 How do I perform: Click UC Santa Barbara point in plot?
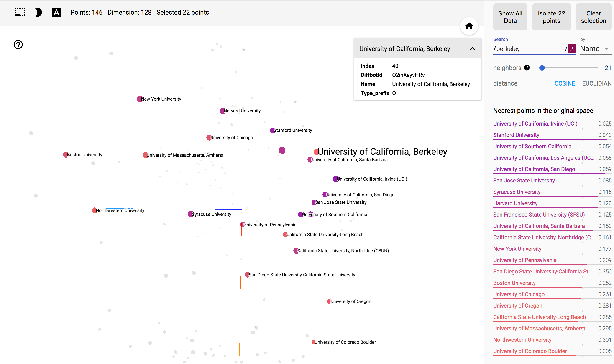point(310,160)
